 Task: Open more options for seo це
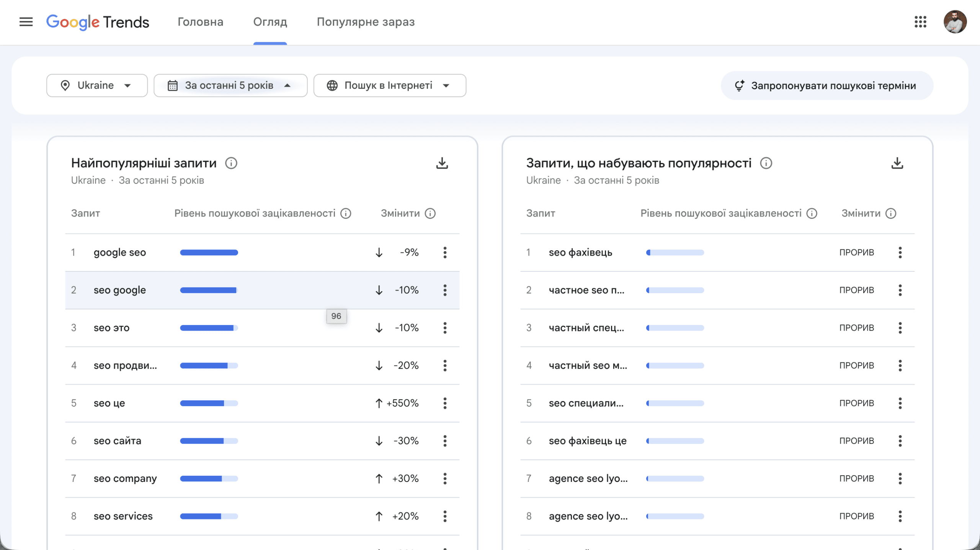(x=445, y=403)
